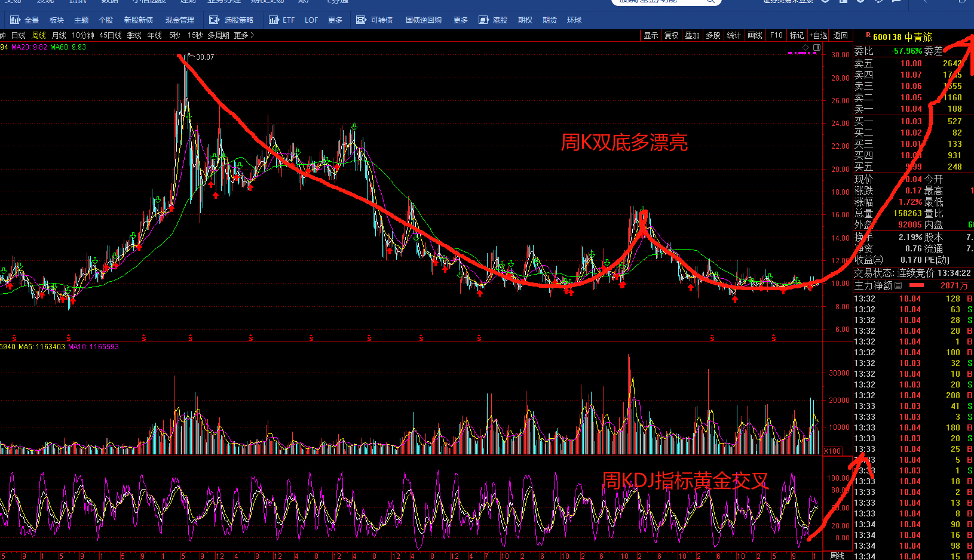This screenshot has width=974, height=560.
Task: Open the 显示 display options
Action: (651, 35)
